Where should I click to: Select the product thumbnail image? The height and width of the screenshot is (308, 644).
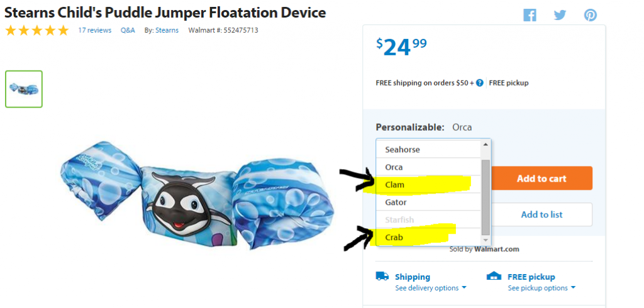(24, 89)
